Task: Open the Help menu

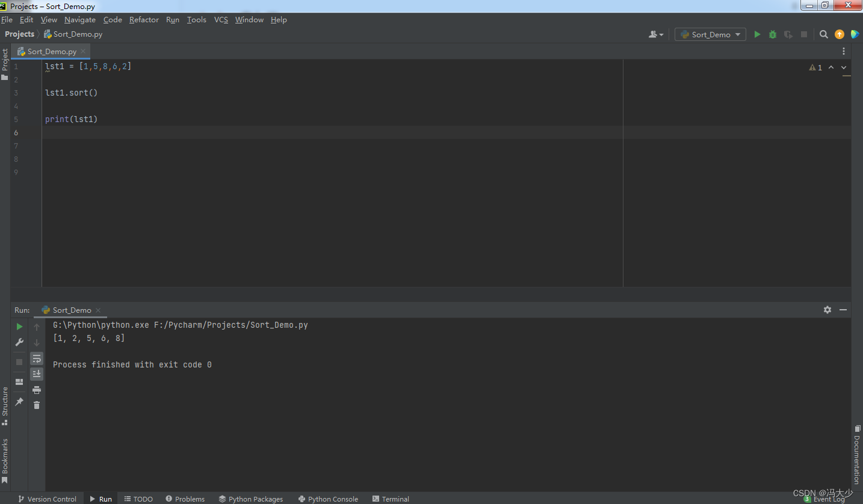Action: click(279, 20)
